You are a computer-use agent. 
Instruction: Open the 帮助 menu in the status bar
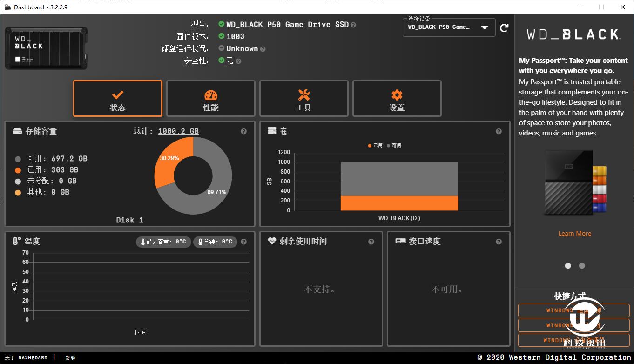coord(70,357)
